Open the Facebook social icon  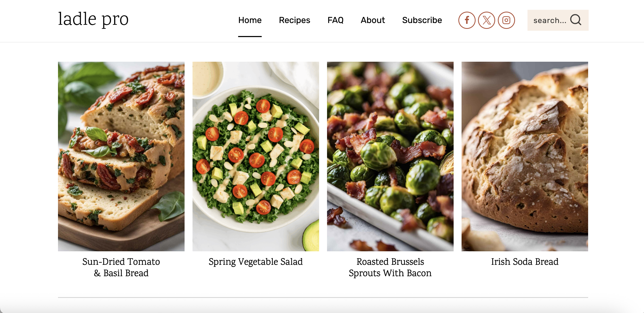467,20
